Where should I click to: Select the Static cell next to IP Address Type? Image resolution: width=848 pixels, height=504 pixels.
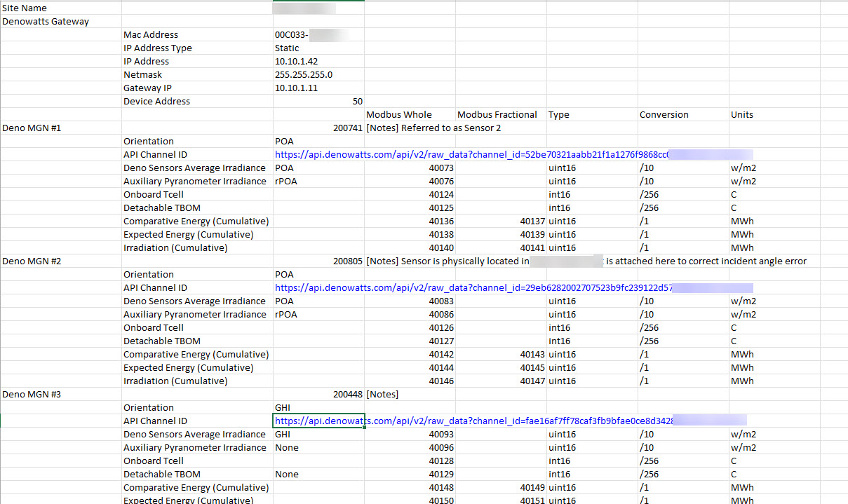click(x=283, y=48)
